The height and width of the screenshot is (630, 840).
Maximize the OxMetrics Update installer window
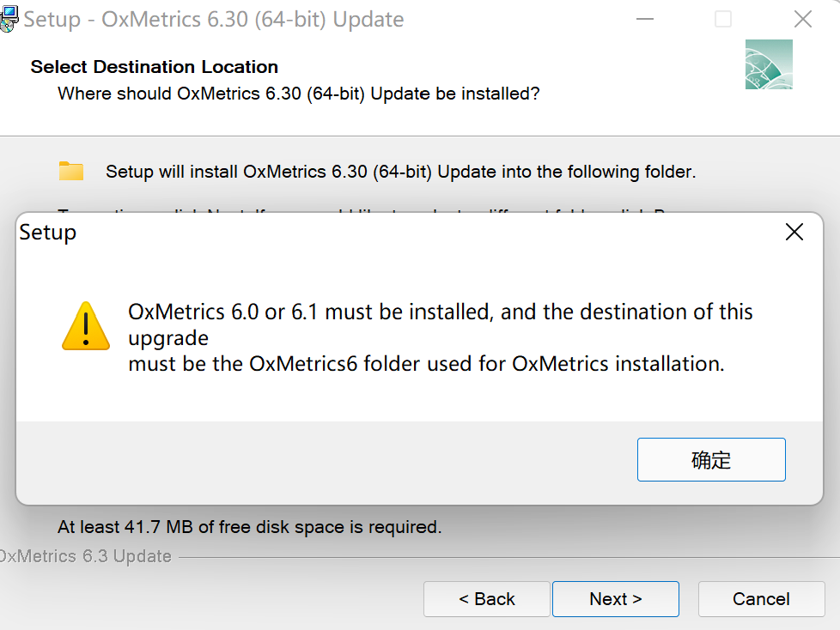(723, 20)
